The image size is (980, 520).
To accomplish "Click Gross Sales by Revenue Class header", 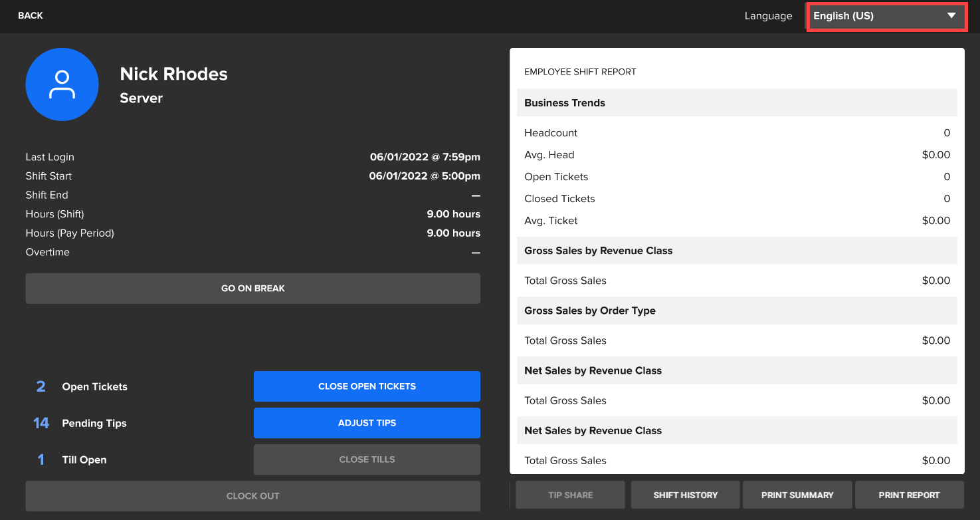I will coord(598,251).
